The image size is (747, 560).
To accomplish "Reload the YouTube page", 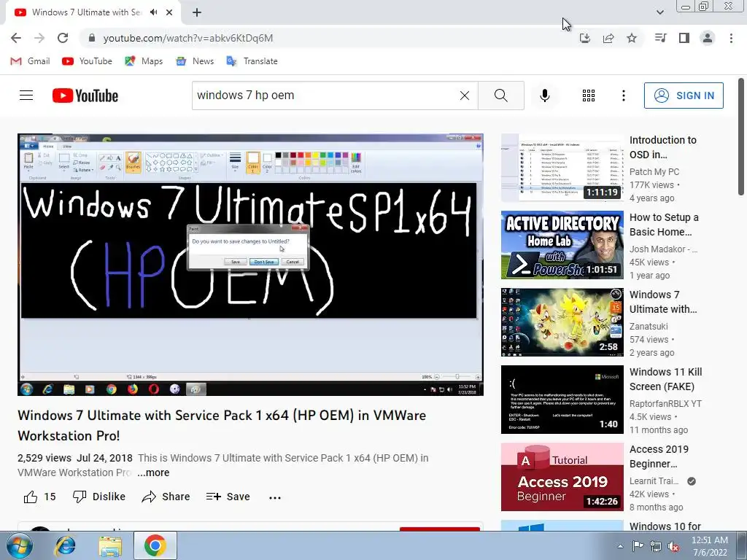I will click(63, 38).
